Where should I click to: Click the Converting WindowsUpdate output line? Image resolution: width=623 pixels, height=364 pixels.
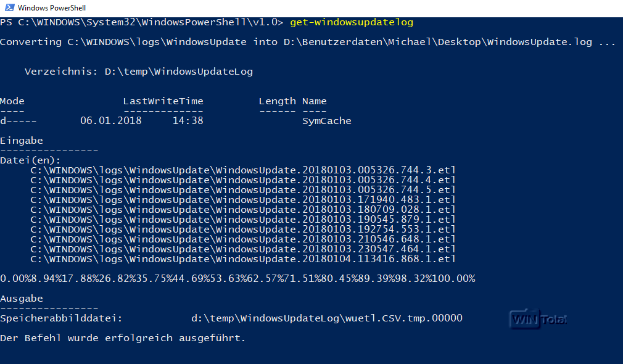307,42
